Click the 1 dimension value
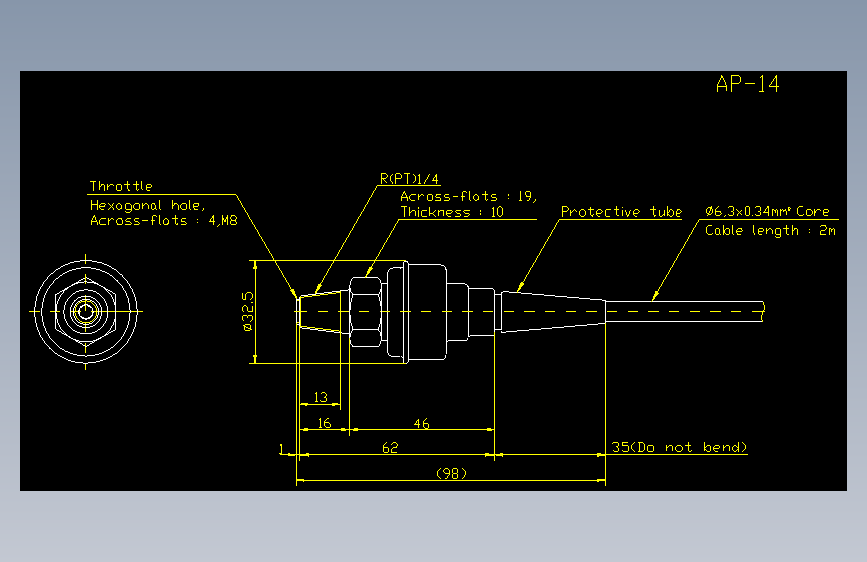The height and width of the screenshot is (562, 867). [282, 449]
